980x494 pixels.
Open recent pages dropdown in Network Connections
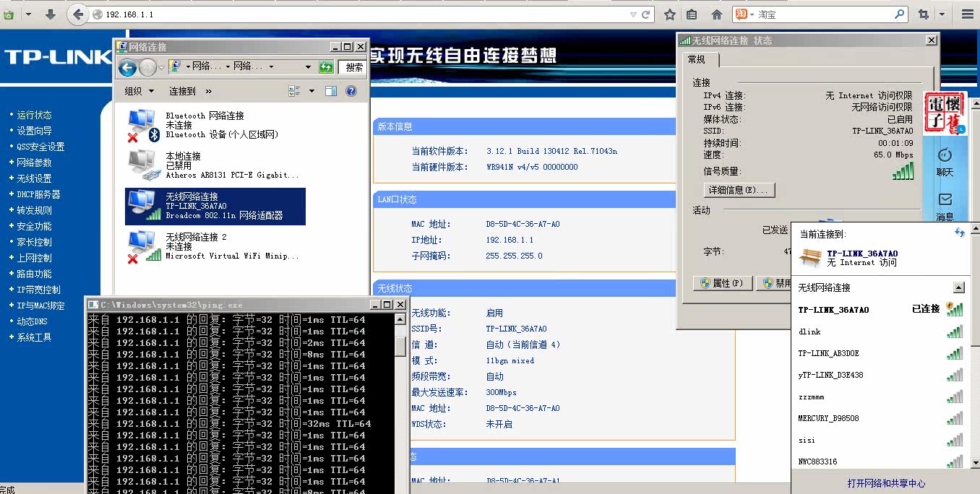[x=163, y=68]
